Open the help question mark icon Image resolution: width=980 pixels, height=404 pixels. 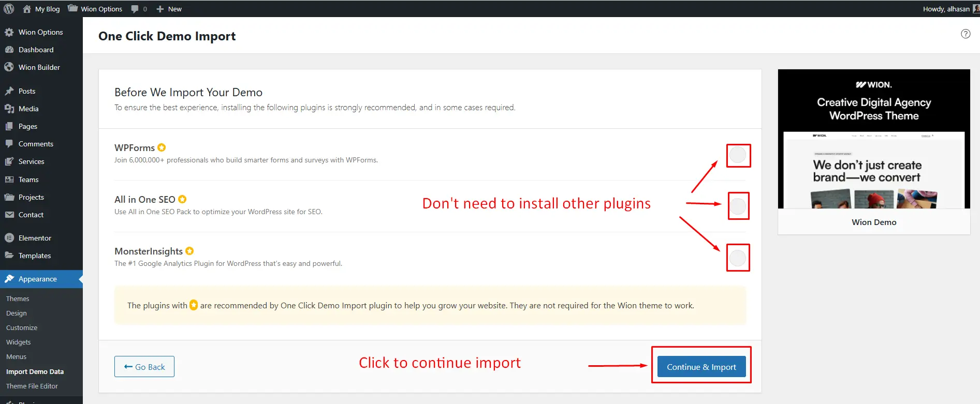966,34
